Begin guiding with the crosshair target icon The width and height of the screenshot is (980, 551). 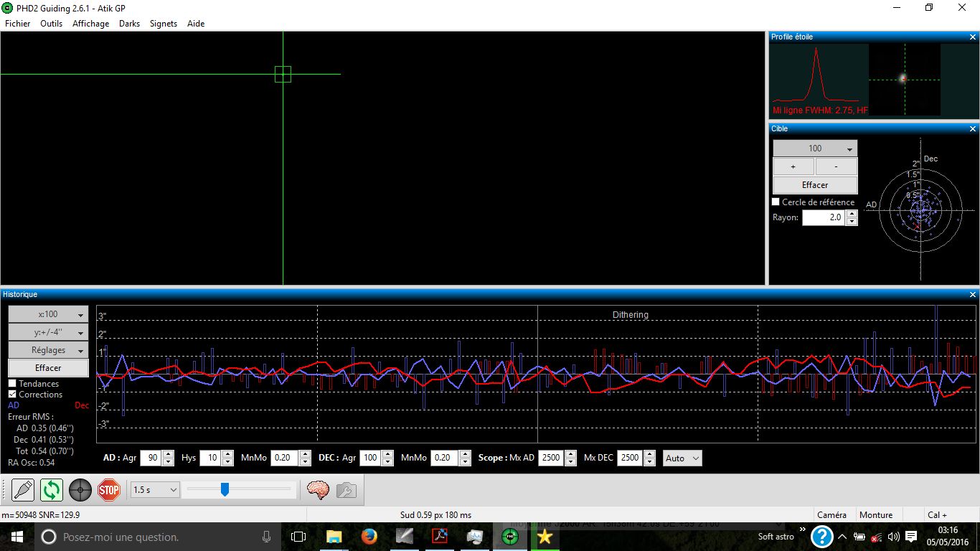80,490
